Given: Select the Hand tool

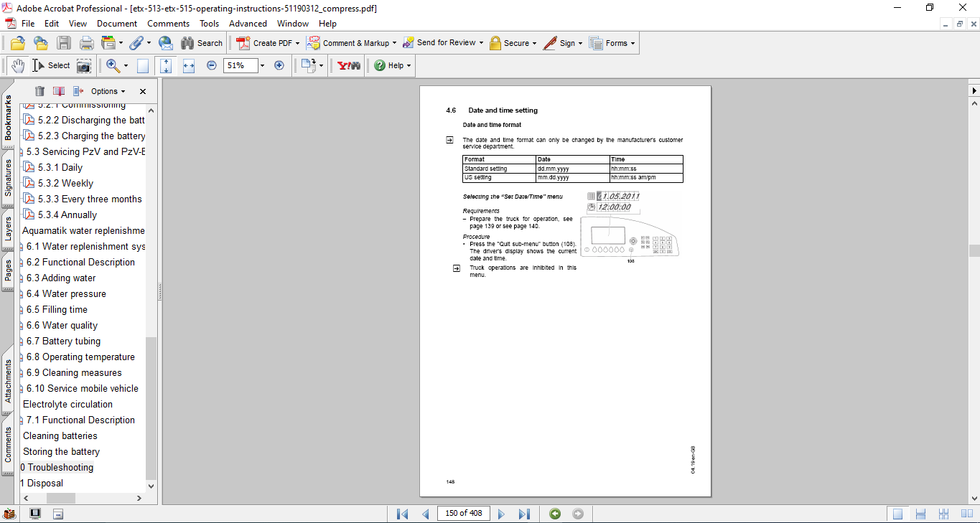Looking at the screenshot, I should click(17, 65).
